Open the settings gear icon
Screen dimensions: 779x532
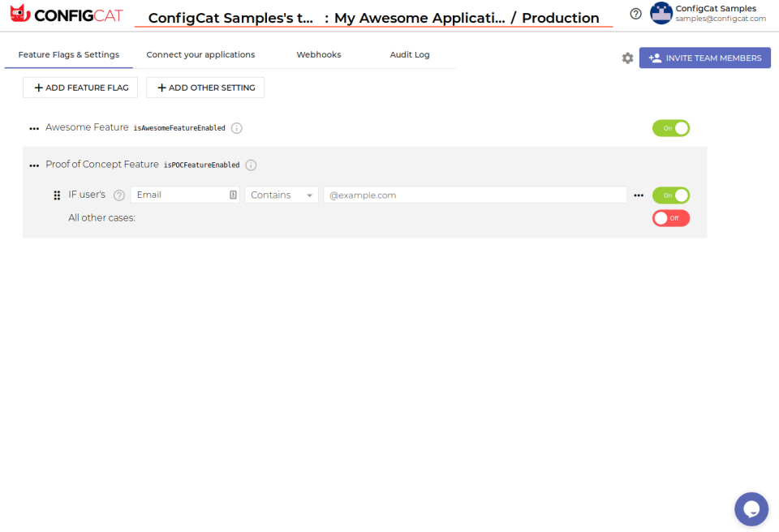(627, 58)
